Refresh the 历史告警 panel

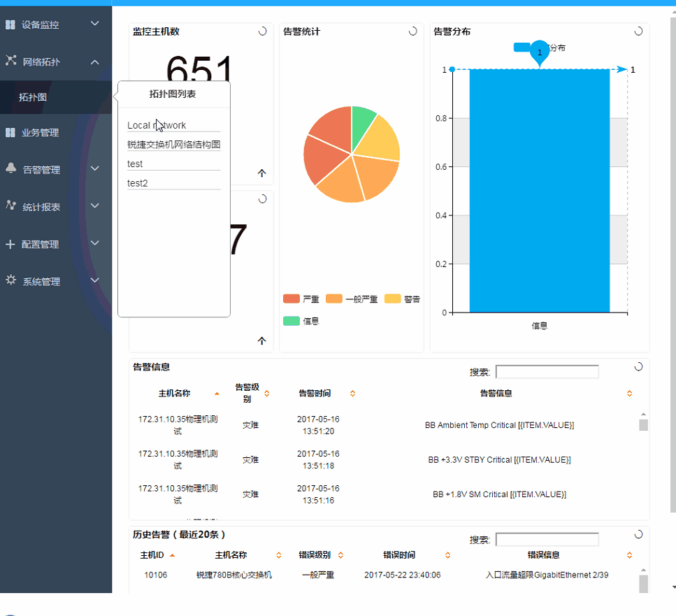(x=638, y=534)
